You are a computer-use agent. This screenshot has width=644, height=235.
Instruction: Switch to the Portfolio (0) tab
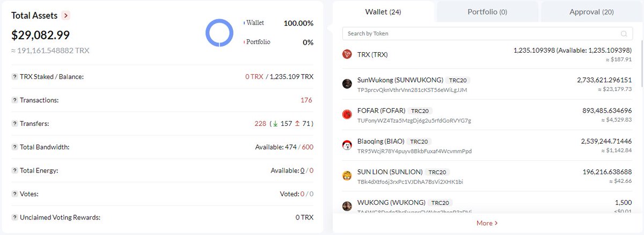coord(487,11)
